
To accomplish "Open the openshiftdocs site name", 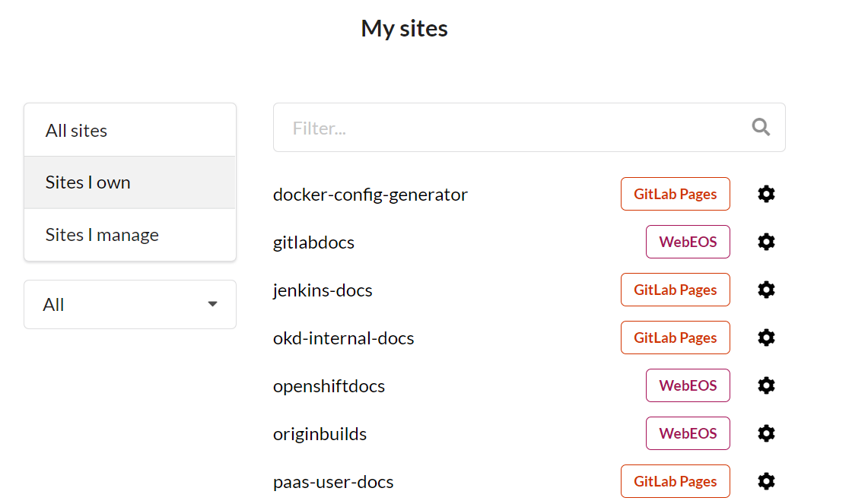I will tap(329, 386).
